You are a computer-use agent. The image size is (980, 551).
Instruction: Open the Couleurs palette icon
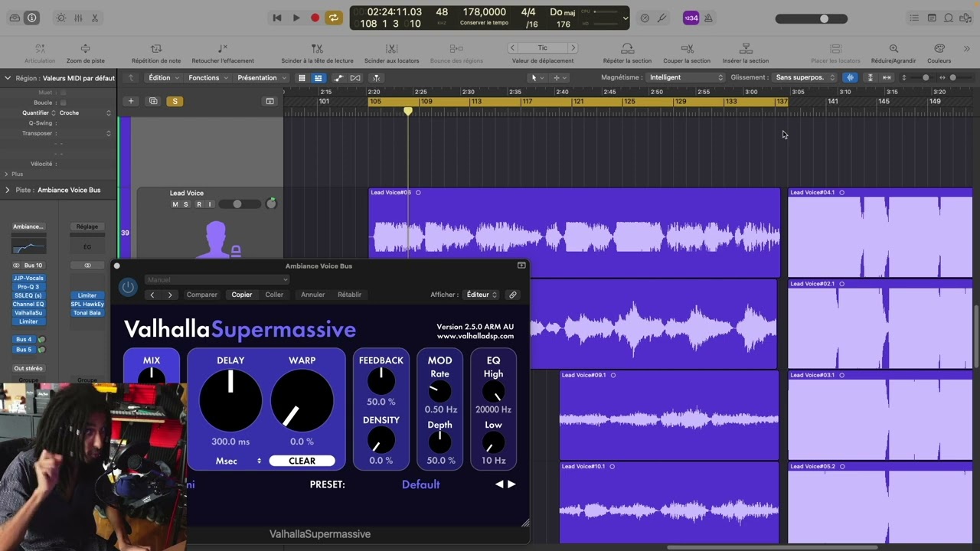click(x=939, y=48)
